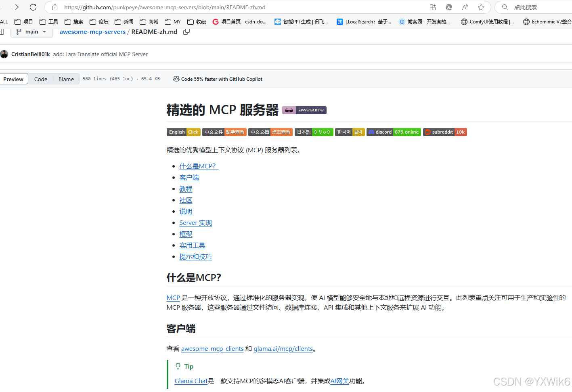The width and height of the screenshot is (572, 392).
Task: Open the awesome-mcp-servers repo breadcrumb
Action: click(x=92, y=32)
